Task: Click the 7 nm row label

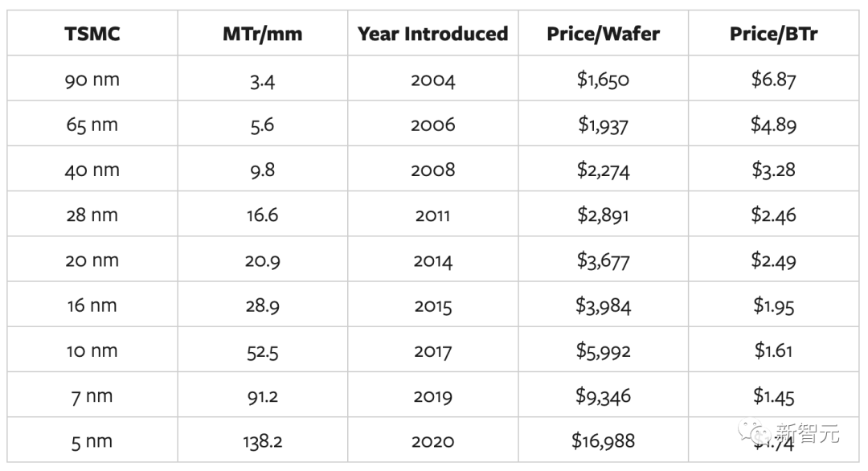Action: click(x=92, y=396)
